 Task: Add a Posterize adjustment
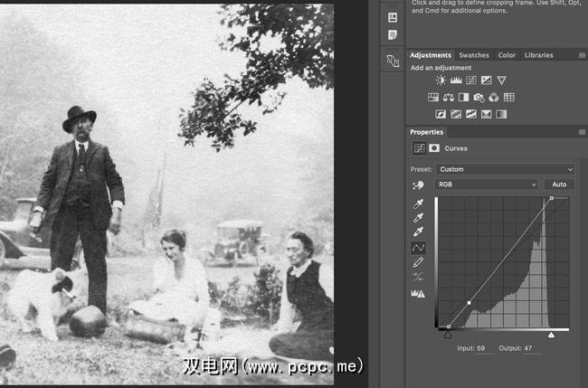456,114
